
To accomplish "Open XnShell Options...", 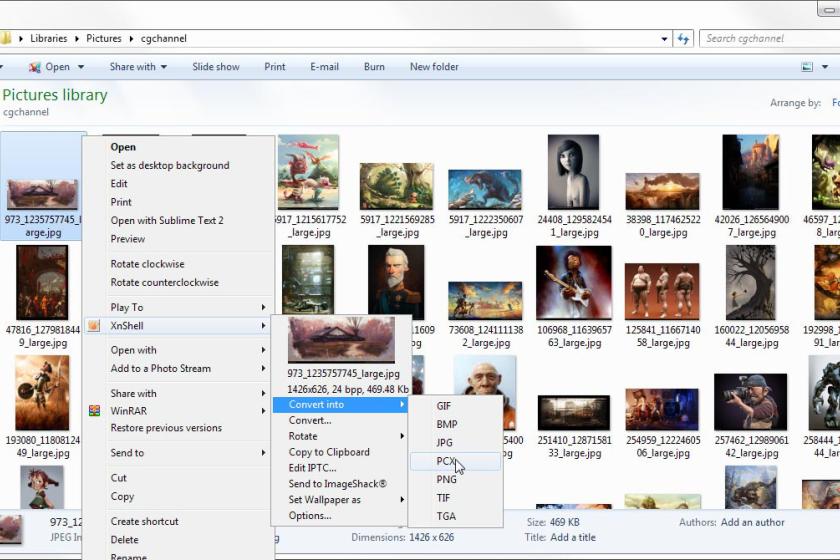I will point(310,516).
